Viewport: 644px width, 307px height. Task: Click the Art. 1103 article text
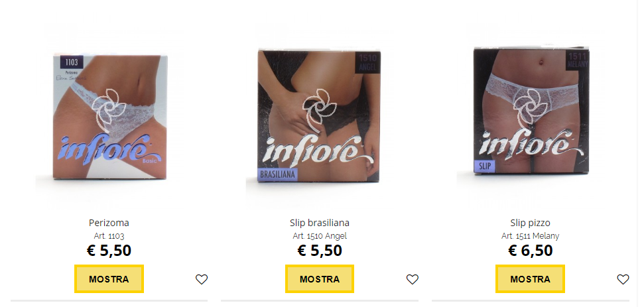click(109, 236)
